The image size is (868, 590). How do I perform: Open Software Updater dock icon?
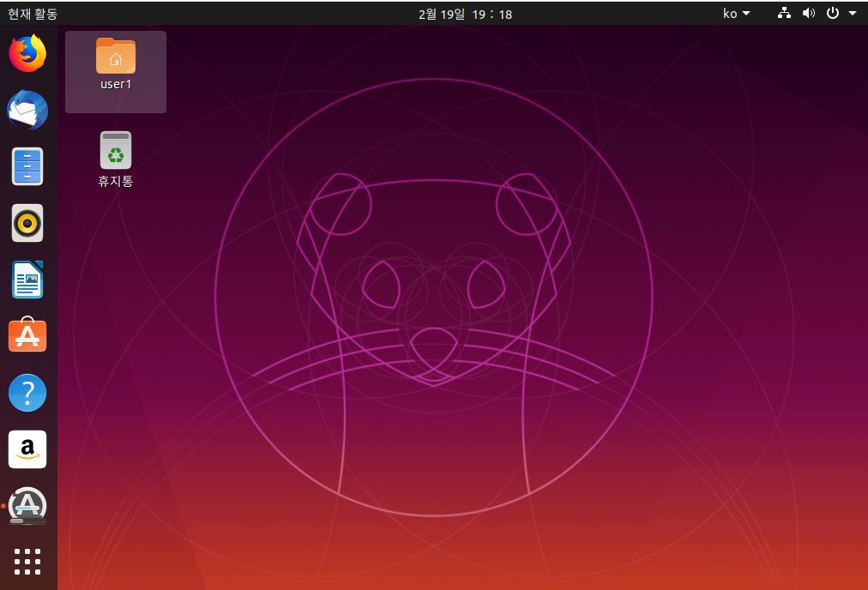[x=27, y=505]
